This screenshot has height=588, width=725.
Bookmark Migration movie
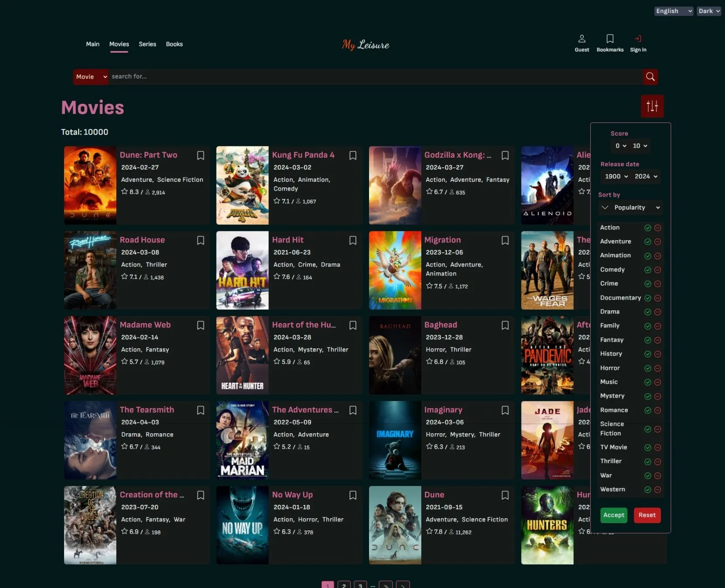[x=505, y=240]
